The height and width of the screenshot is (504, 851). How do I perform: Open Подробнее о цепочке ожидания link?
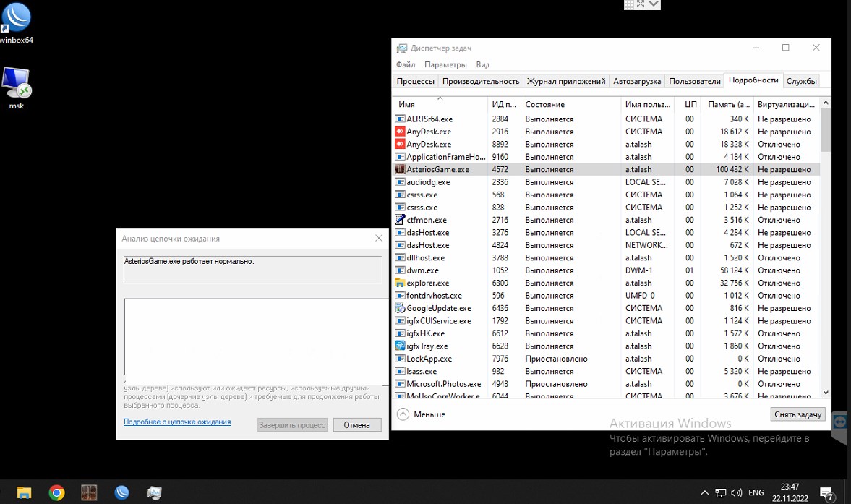click(177, 422)
